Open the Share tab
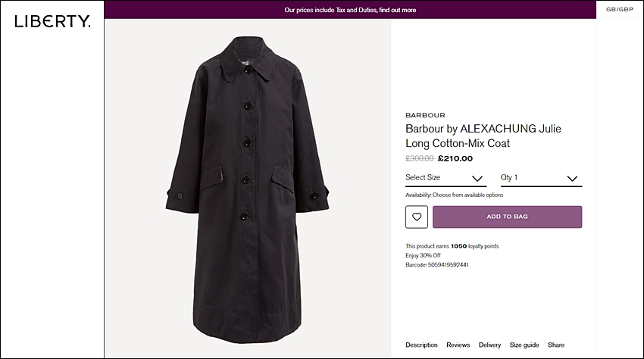 pyautogui.click(x=555, y=345)
